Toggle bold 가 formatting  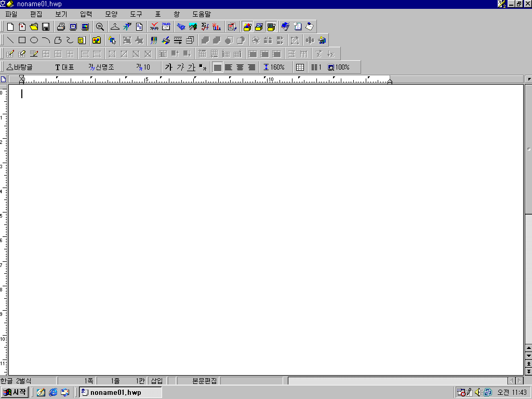click(x=169, y=67)
